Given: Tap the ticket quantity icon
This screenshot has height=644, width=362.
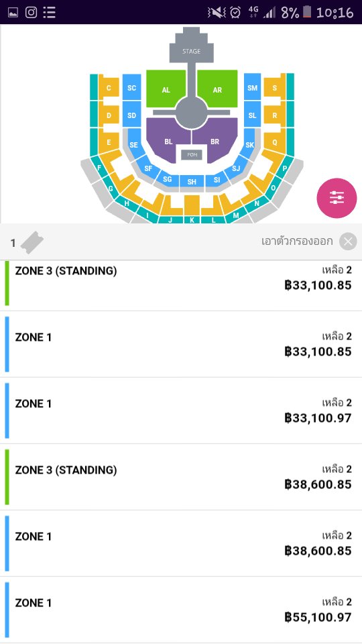Looking at the screenshot, I should tap(32, 242).
